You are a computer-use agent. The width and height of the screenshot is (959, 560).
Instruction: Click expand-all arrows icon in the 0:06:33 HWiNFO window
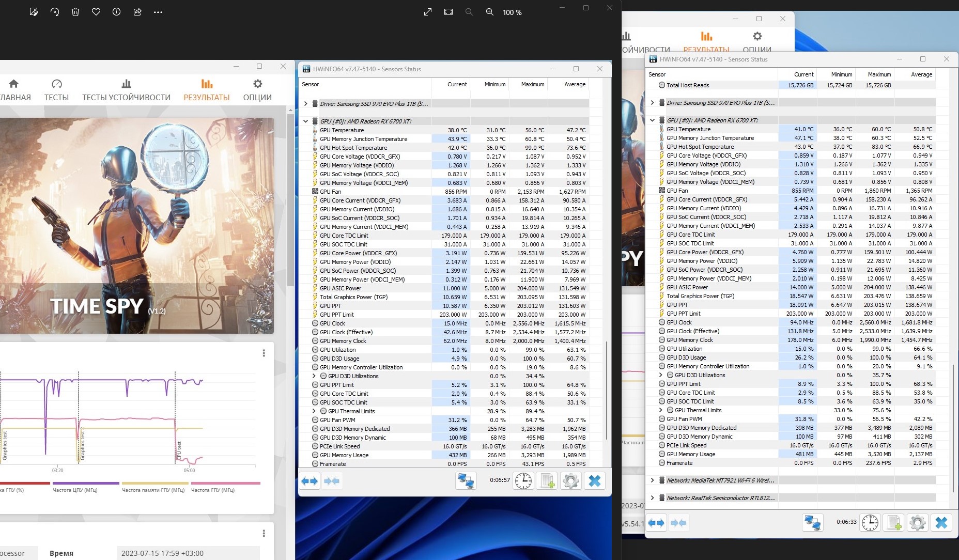pyautogui.click(x=656, y=523)
